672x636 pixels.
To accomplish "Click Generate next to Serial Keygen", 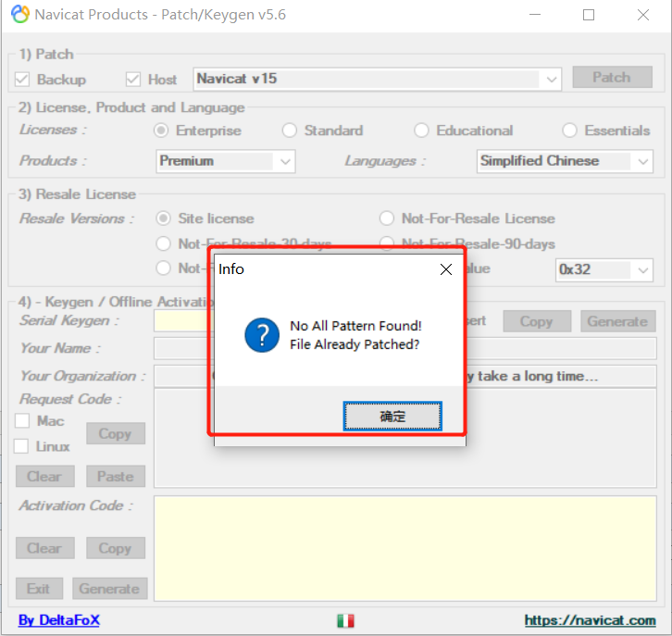I will (x=618, y=321).
